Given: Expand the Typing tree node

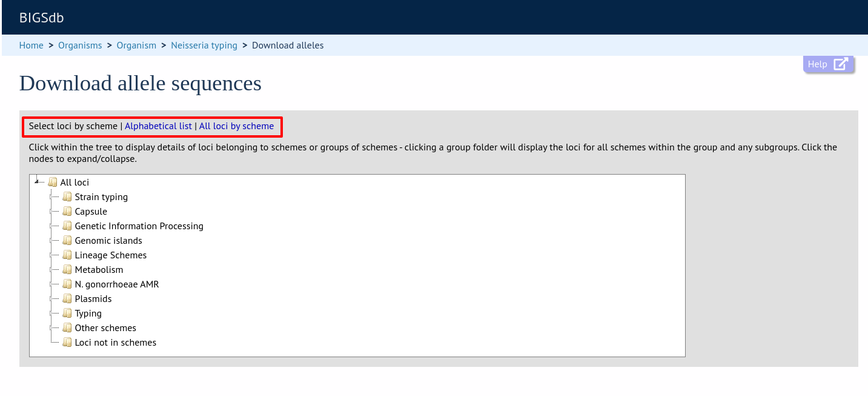Looking at the screenshot, I should point(51,313).
